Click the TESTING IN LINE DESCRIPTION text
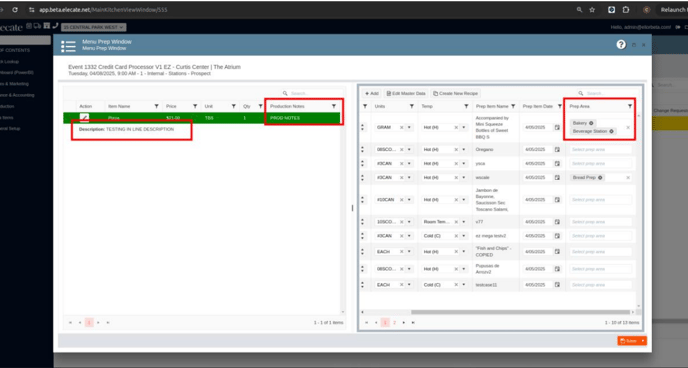This screenshot has height=368, width=688. tap(140, 129)
